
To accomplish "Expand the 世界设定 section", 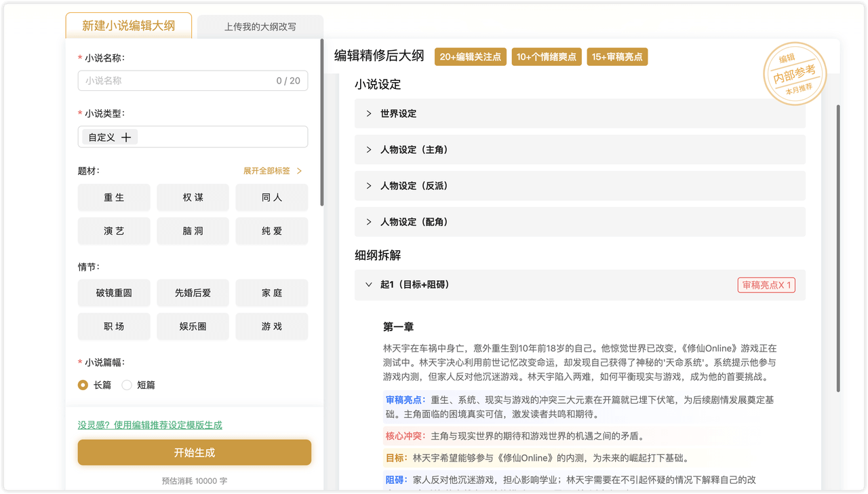I will pos(580,113).
